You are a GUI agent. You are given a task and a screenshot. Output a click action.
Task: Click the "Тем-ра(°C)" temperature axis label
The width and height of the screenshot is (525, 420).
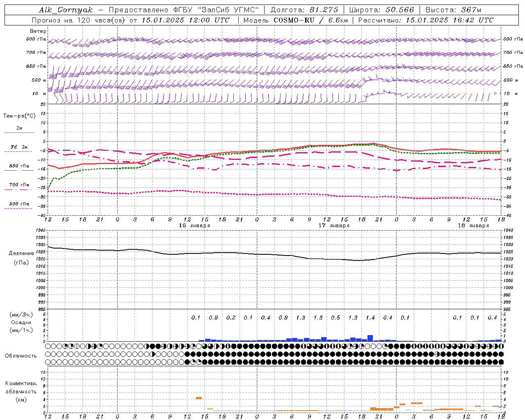tap(19, 116)
